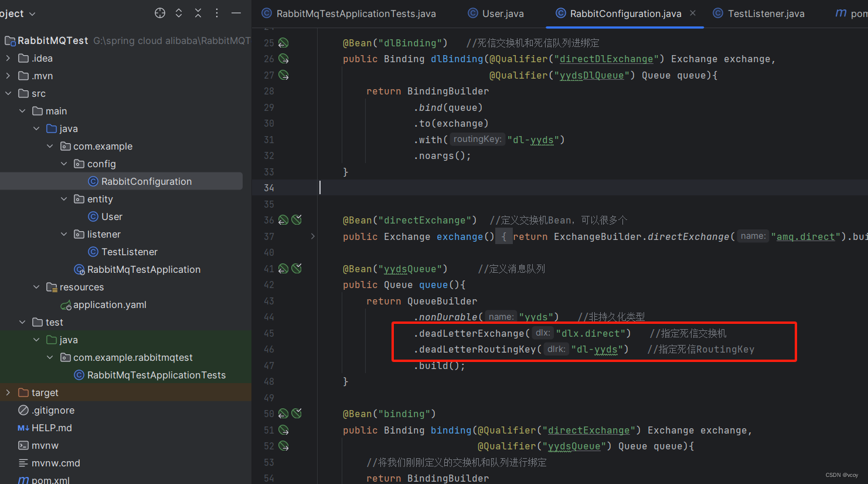Image resolution: width=868 pixels, height=484 pixels.
Task: Expand folded exchange() method on line 37
Action: coord(313,236)
